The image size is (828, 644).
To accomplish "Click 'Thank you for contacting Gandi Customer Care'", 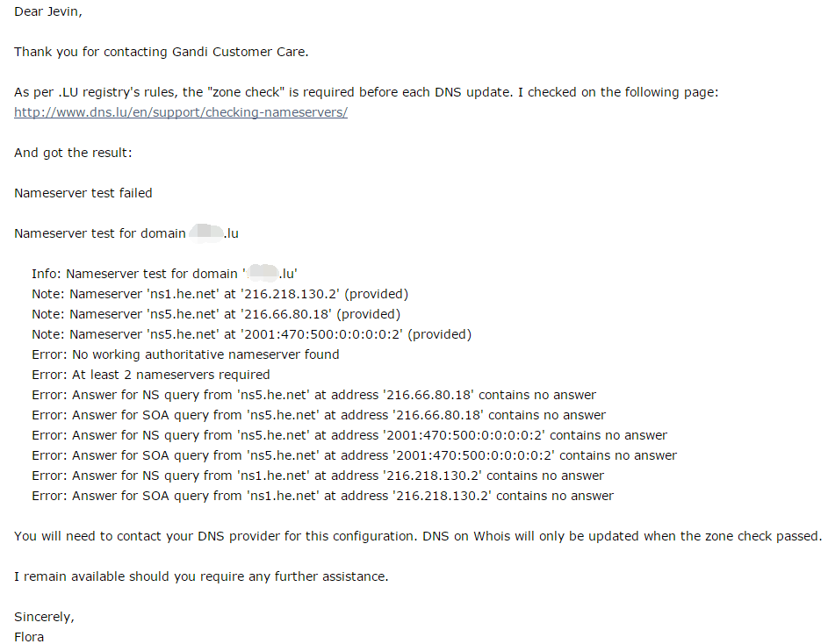I will click(161, 52).
